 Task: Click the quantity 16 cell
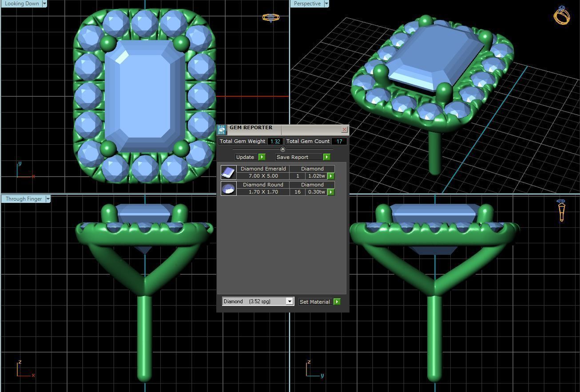(297, 192)
